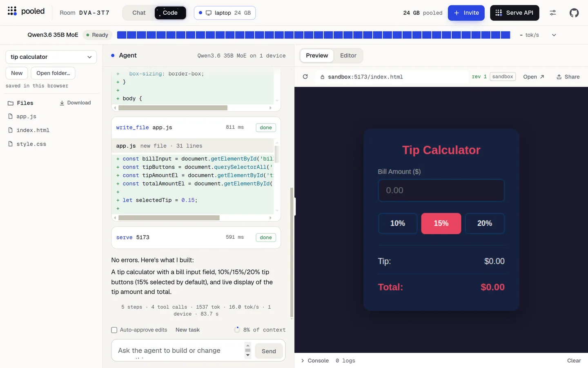The height and width of the screenshot is (368, 588).
Task: Click the Serve API button
Action: coord(514,13)
